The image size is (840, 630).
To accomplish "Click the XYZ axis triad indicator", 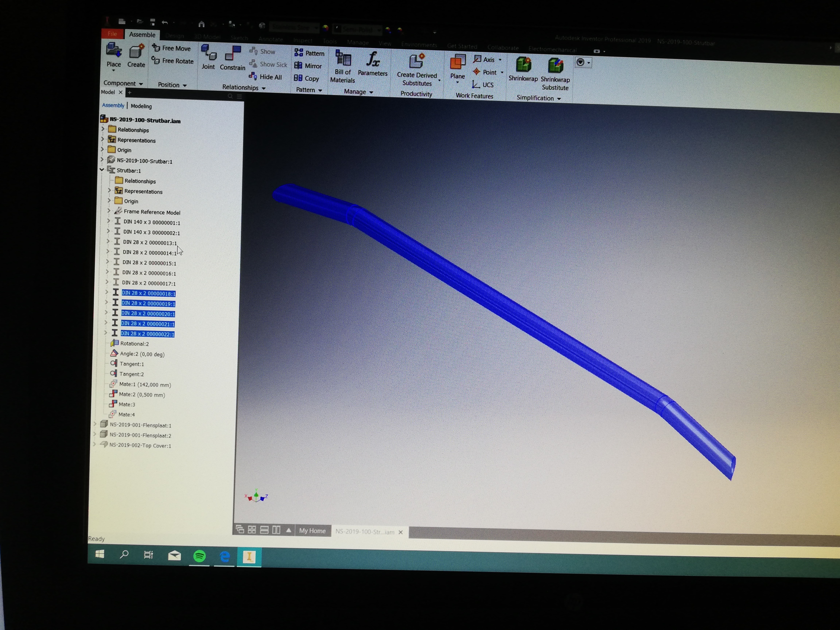I will click(256, 496).
